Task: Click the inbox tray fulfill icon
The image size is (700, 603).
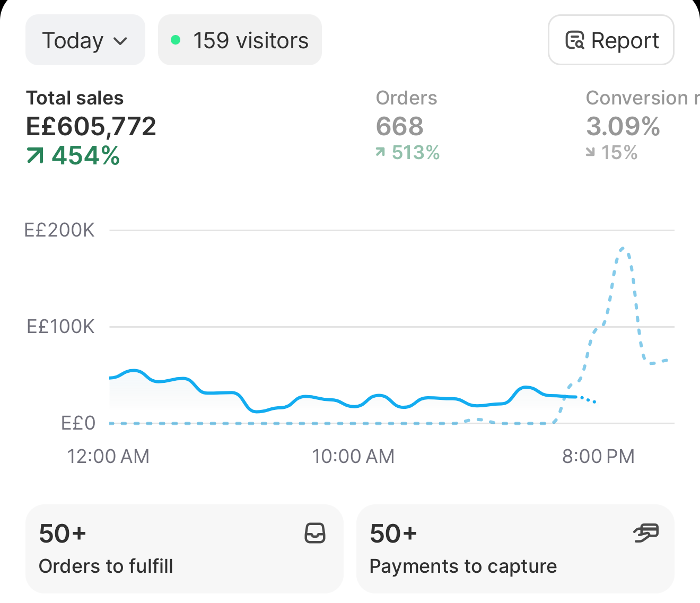Action: [x=315, y=533]
